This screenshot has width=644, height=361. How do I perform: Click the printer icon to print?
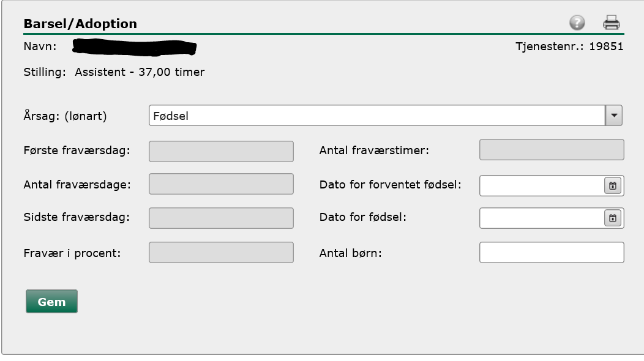click(x=611, y=23)
